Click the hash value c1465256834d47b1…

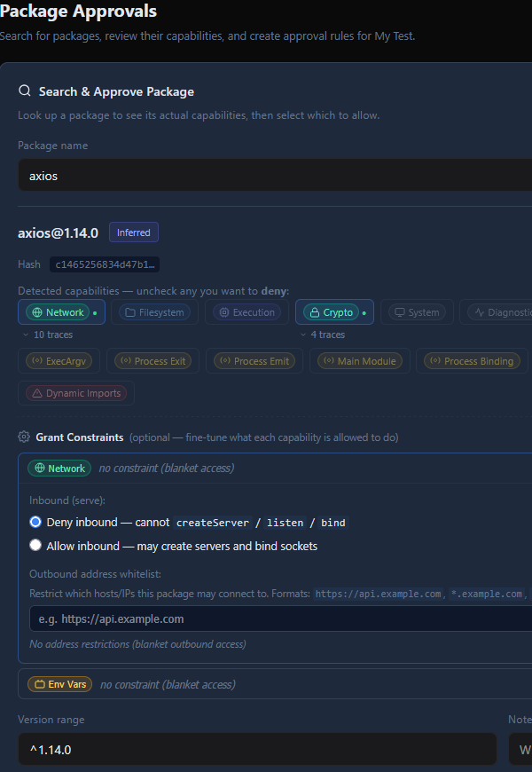(x=105, y=264)
